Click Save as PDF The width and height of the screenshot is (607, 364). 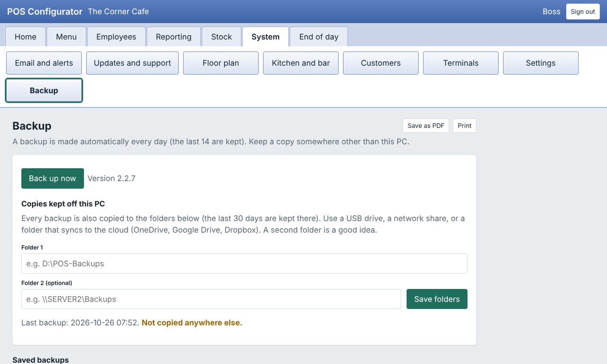426,126
